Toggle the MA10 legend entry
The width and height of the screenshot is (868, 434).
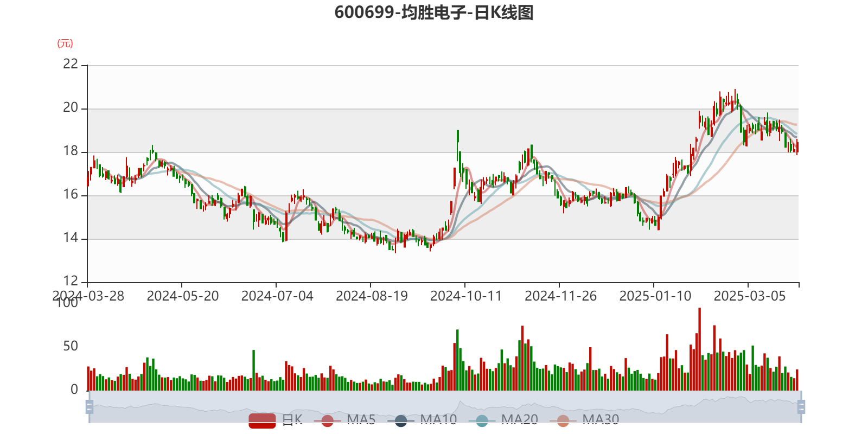[x=422, y=420]
